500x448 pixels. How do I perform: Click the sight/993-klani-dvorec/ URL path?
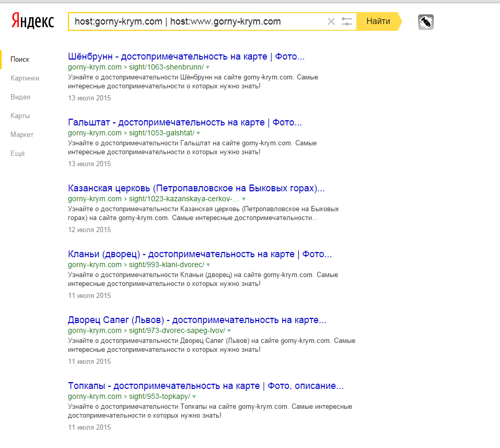click(x=167, y=265)
